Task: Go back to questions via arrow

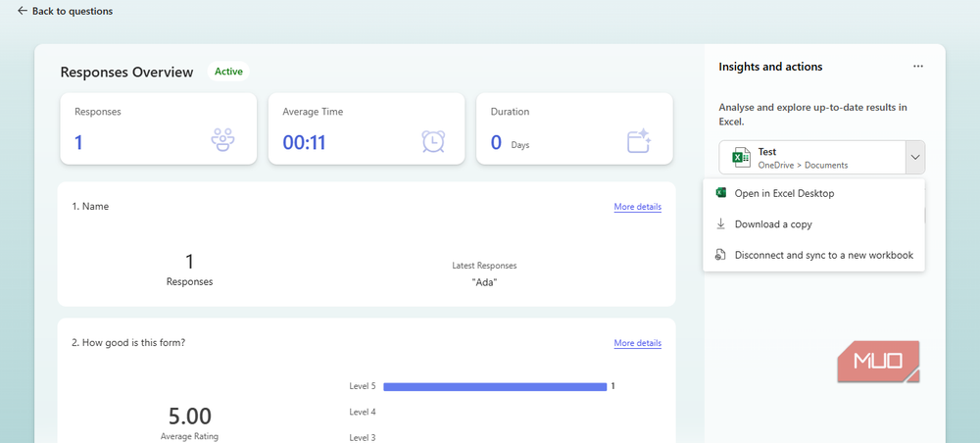Action: tap(23, 11)
